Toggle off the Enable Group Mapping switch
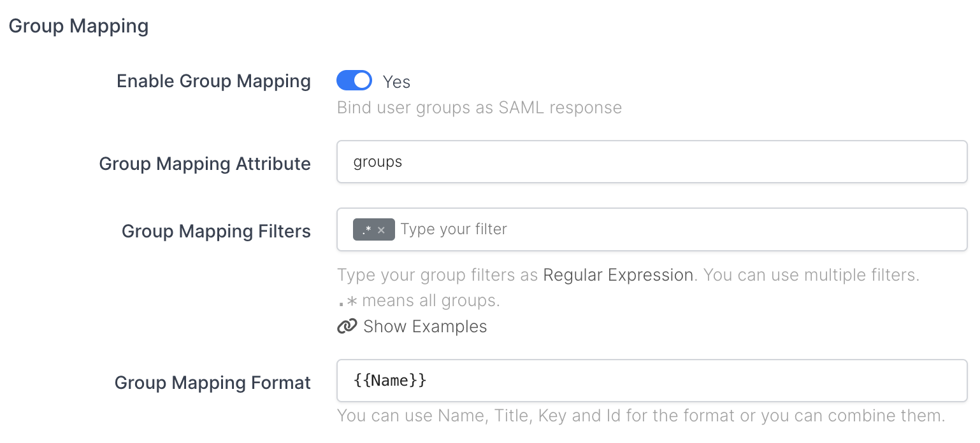Image resolution: width=980 pixels, height=443 pixels. click(x=354, y=81)
